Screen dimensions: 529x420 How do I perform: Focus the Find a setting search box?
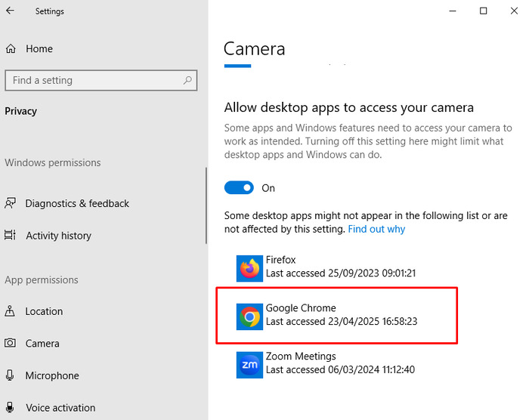click(101, 80)
